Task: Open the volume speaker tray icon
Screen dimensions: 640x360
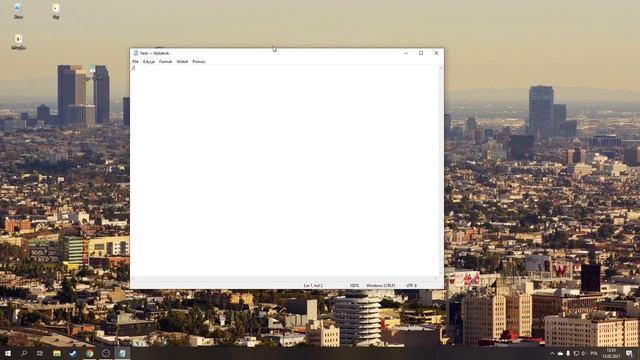Action: tap(583, 353)
